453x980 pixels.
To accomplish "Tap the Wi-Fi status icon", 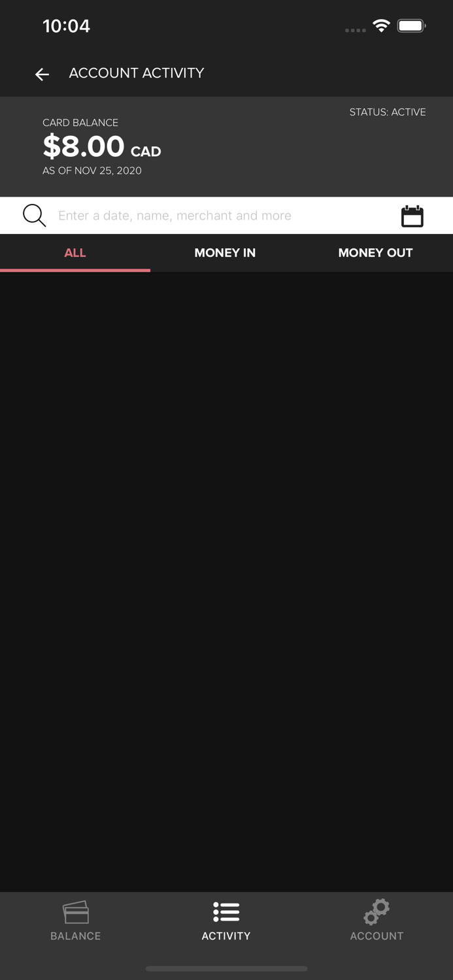I will click(x=381, y=26).
